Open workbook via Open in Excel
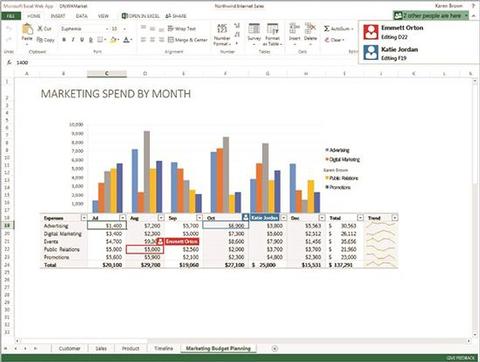 point(140,16)
